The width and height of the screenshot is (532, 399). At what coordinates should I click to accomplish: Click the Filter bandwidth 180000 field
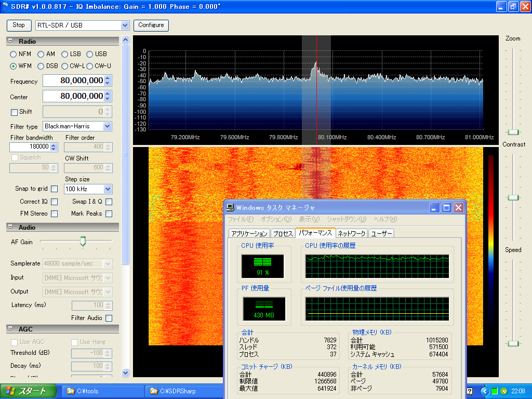[x=30, y=147]
